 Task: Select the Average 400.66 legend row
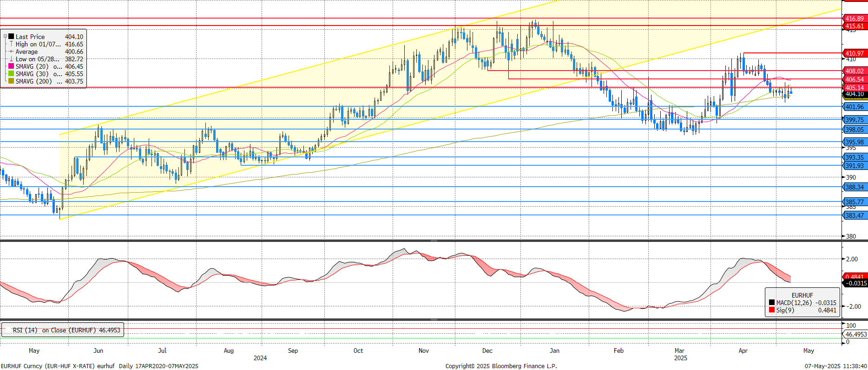click(x=49, y=52)
